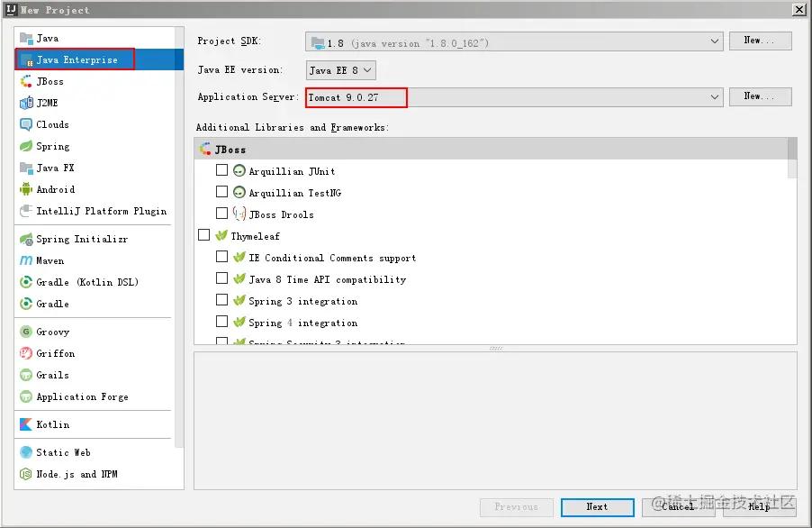Tick the Thymeleaf framework checkbox

pyautogui.click(x=204, y=235)
